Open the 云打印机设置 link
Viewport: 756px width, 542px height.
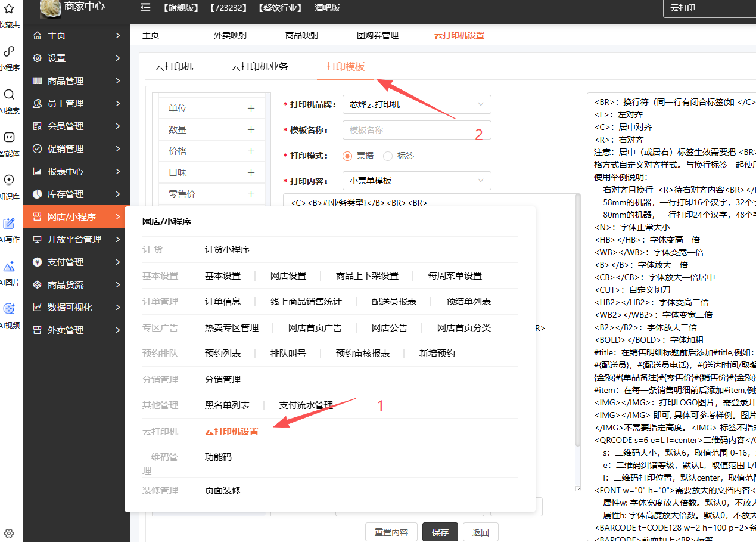click(232, 431)
